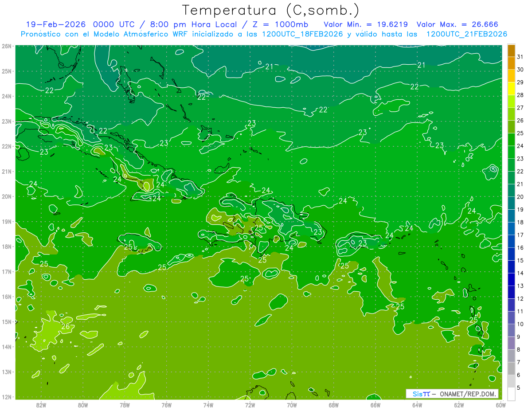
Task: Click the latitude axis label "26N"
Action: (x=7, y=46)
